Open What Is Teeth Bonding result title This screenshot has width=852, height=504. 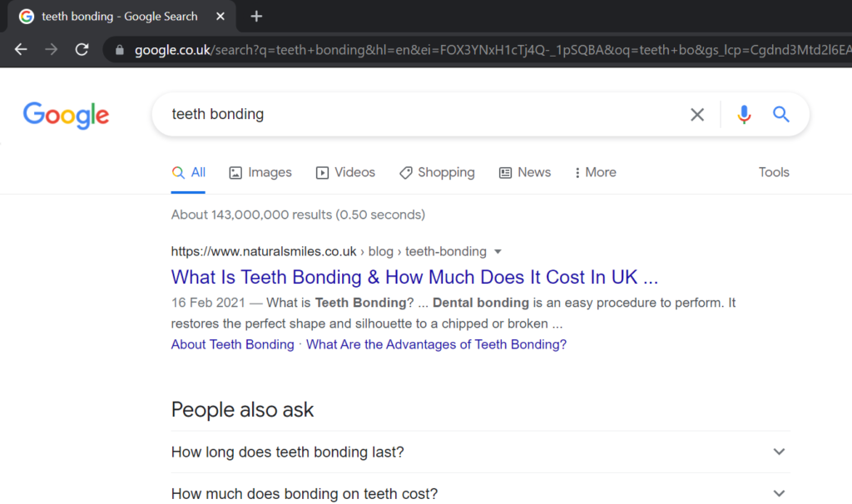point(414,277)
